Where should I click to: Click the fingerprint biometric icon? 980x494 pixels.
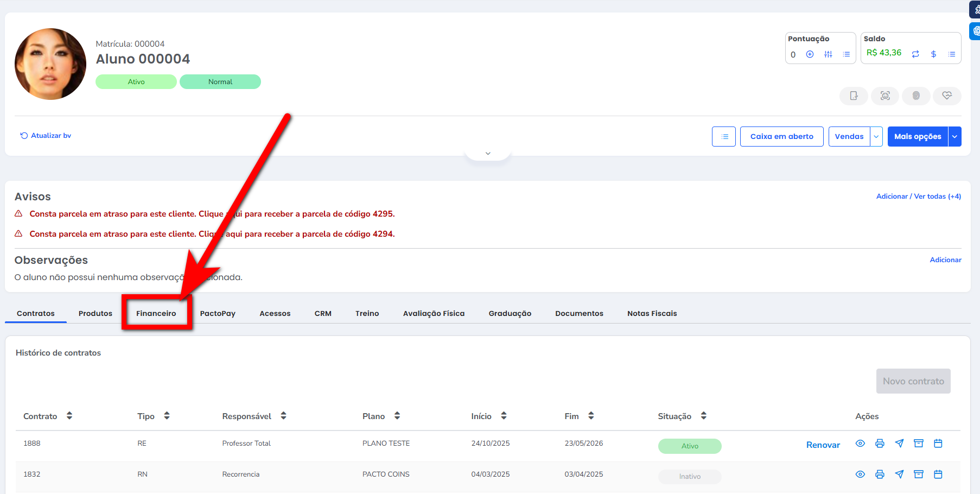tap(916, 96)
